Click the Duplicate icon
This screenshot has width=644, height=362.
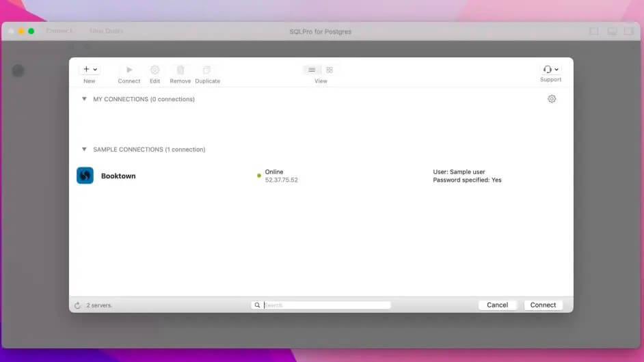coord(207,70)
